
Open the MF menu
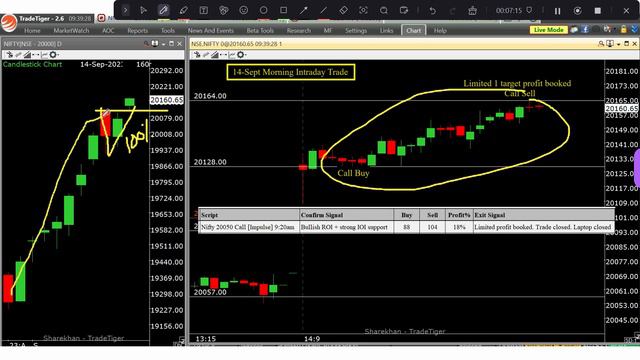click(328, 31)
